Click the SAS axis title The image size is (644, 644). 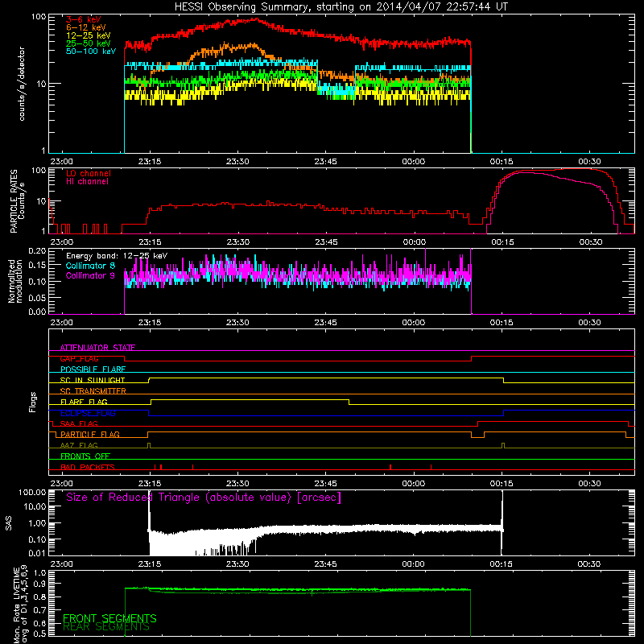[8, 523]
